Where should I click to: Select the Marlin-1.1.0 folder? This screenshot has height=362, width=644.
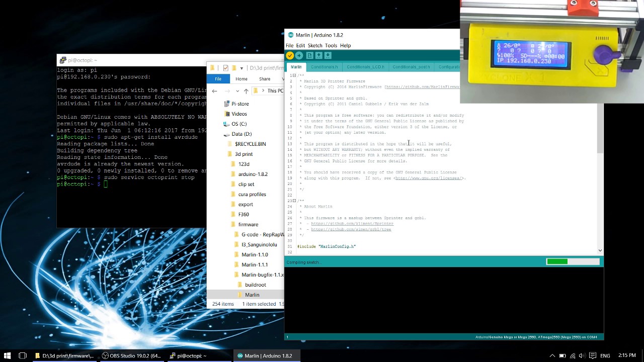(255, 254)
